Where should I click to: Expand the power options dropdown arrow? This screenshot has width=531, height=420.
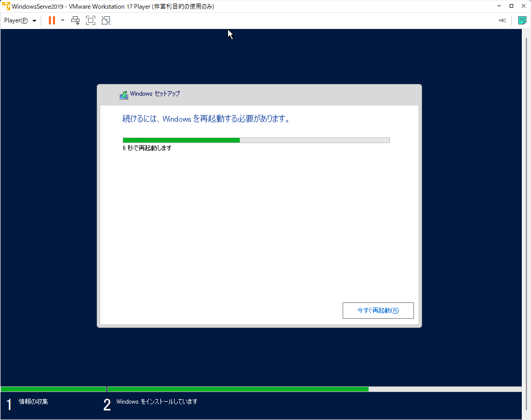tap(62, 20)
